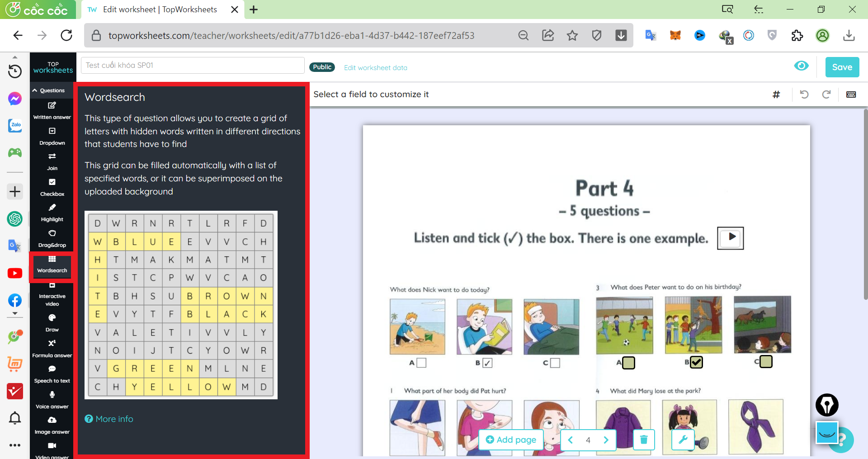
Task: Open the More info link
Action: coord(114,419)
